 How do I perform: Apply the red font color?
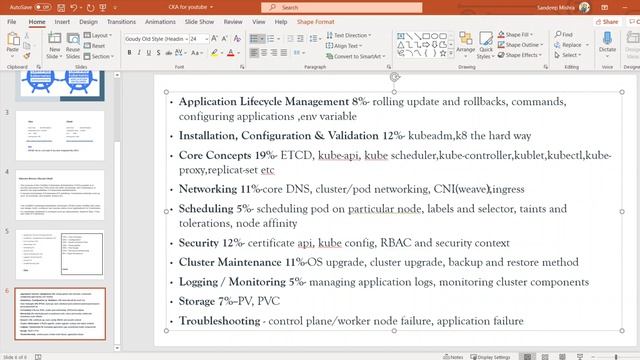pyautogui.click(x=231, y=53)
